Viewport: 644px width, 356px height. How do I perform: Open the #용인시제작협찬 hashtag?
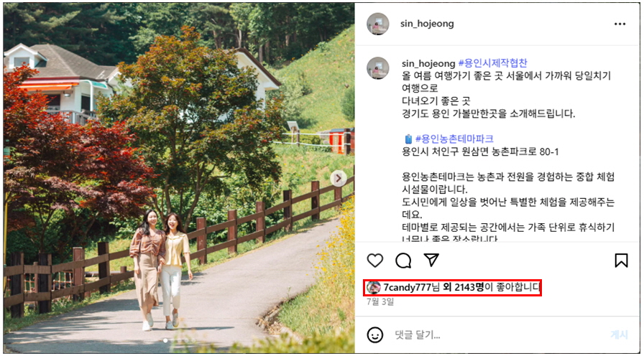coord(493,63)
